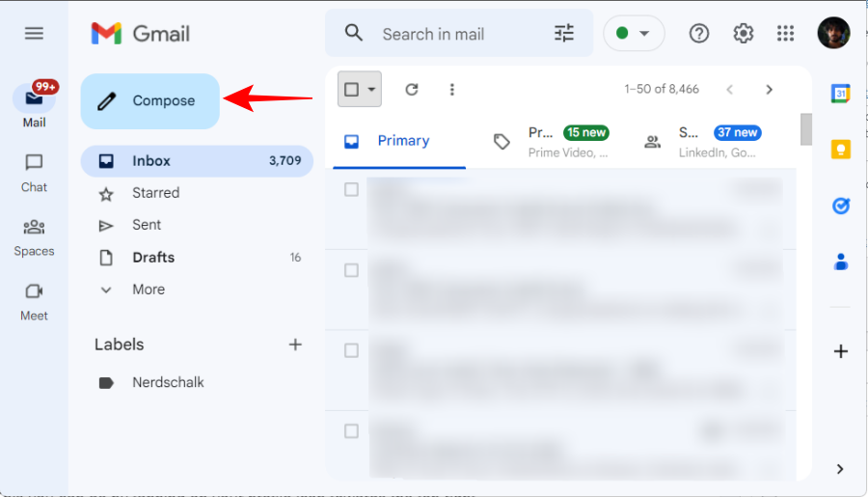868x497 pixels.
Task: Open the More options three-dot menu
Action: [x=451, y=89]
